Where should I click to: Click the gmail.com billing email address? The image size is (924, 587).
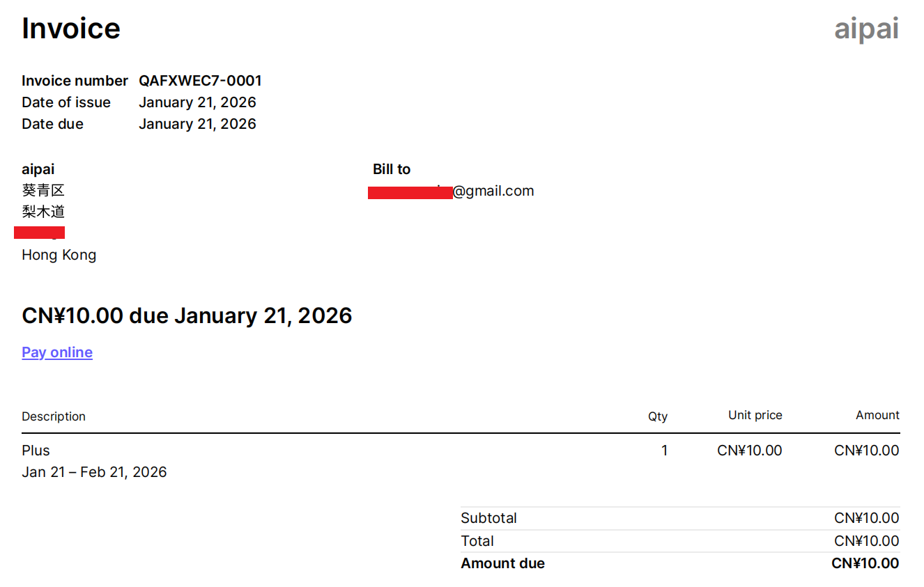(493, 191)
